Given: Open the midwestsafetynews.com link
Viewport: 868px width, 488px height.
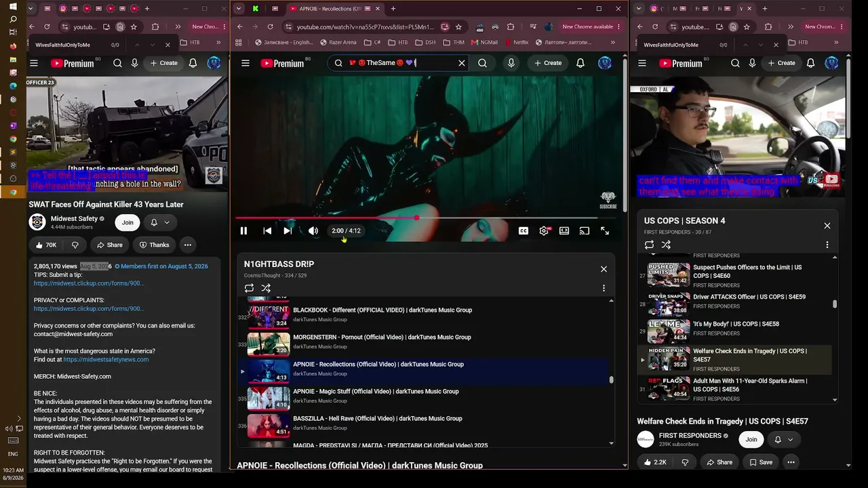Looking at the screenshot, I should [x=106, y=359].
